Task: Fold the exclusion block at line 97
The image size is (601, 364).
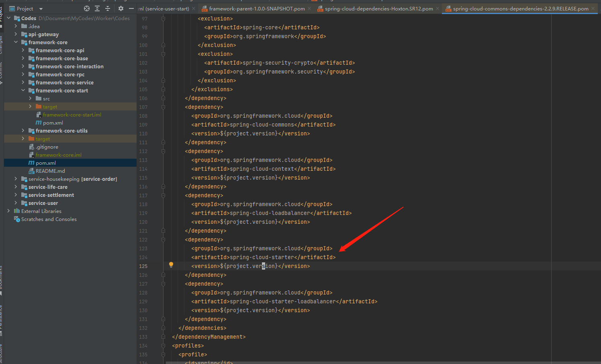Action: pos(163,18)
